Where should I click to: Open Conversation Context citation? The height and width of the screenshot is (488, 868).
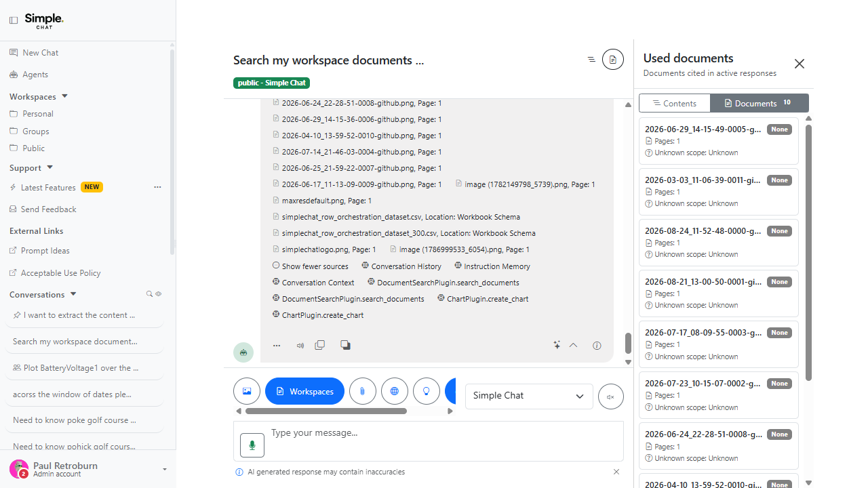click(x=313, y=283)
